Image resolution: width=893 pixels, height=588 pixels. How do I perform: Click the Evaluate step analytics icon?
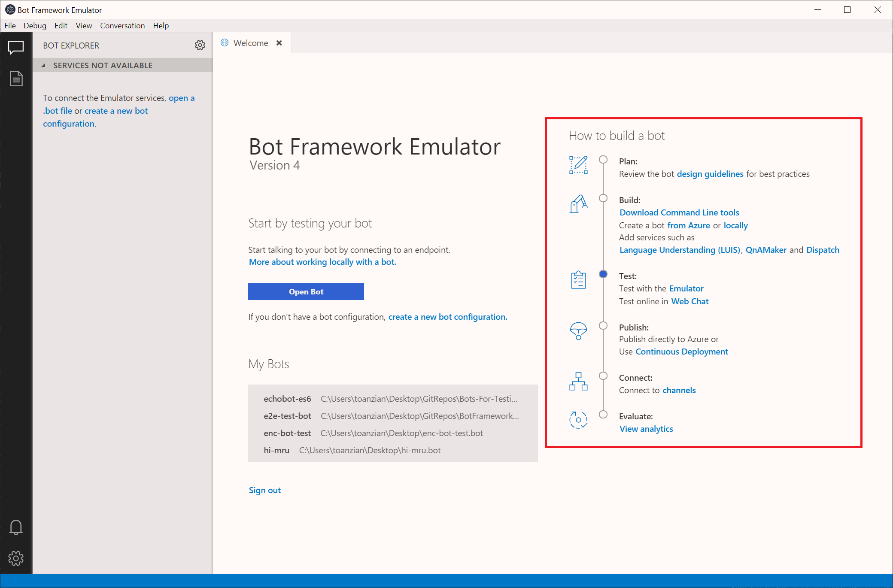pos(578,420)
